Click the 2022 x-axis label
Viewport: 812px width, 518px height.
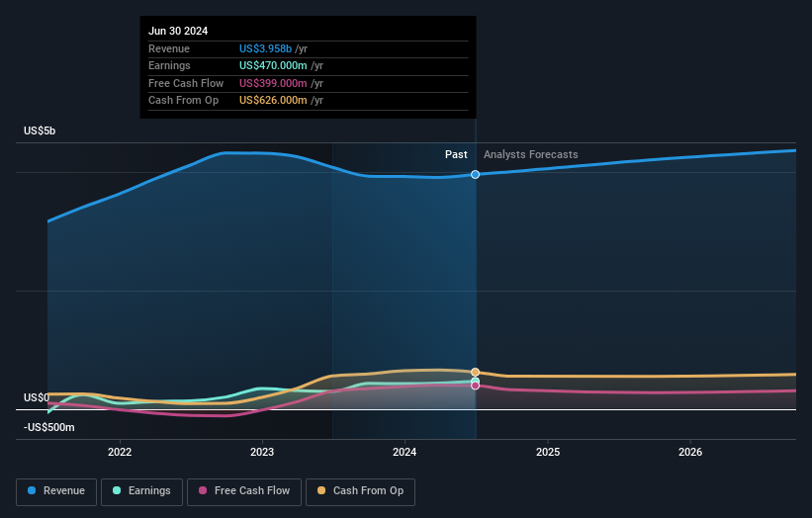click(x=120, y=452)
